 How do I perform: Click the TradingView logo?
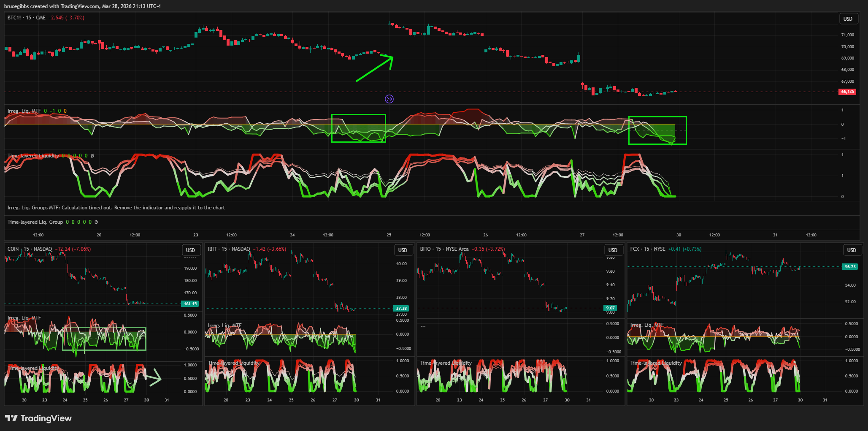[x=38, y=418]
